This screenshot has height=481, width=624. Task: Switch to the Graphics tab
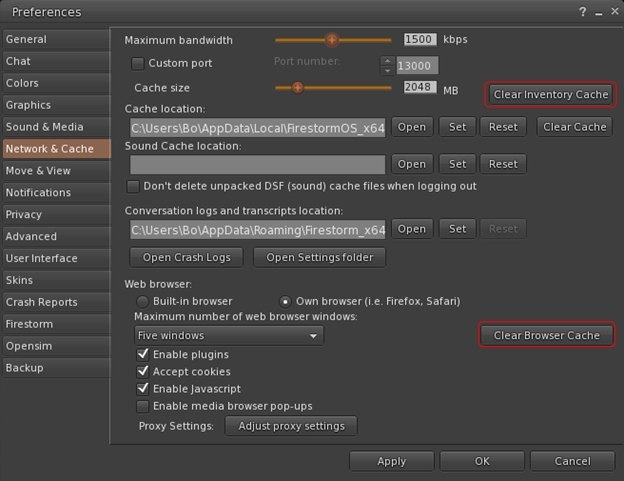(28, 105)
